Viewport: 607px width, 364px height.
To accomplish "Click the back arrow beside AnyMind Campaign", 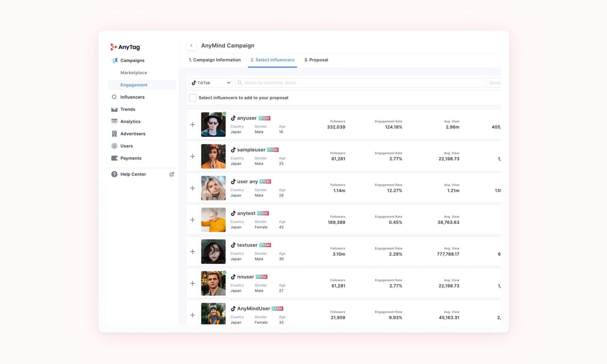I will point(191,45).
